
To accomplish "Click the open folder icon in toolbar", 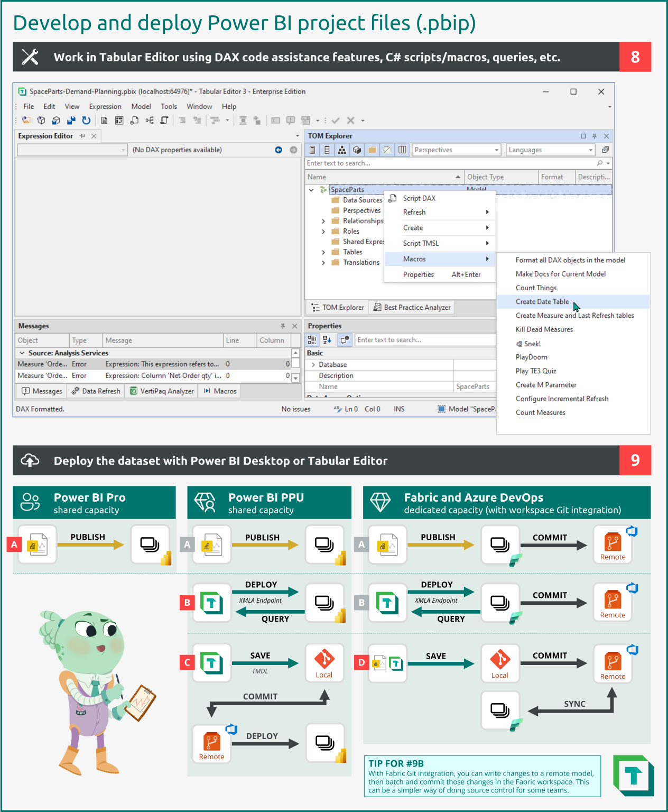I will click(x=26, y=121).
